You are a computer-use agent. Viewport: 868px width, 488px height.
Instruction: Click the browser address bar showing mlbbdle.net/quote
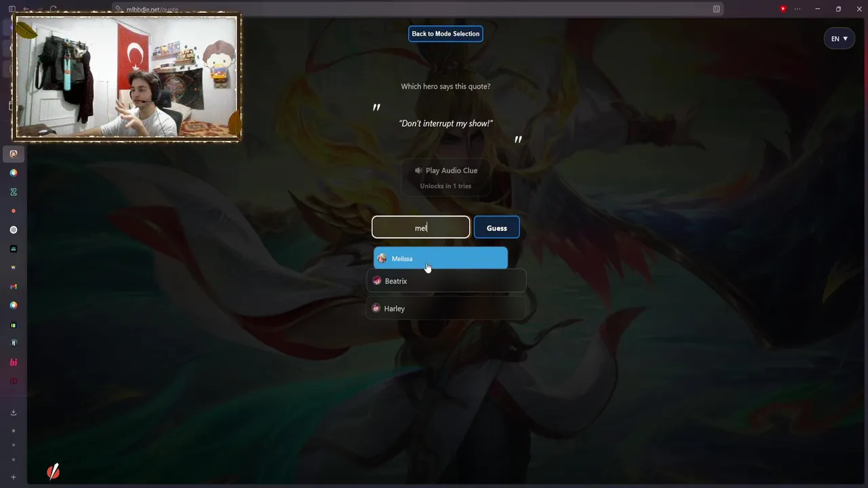[417, 9]
